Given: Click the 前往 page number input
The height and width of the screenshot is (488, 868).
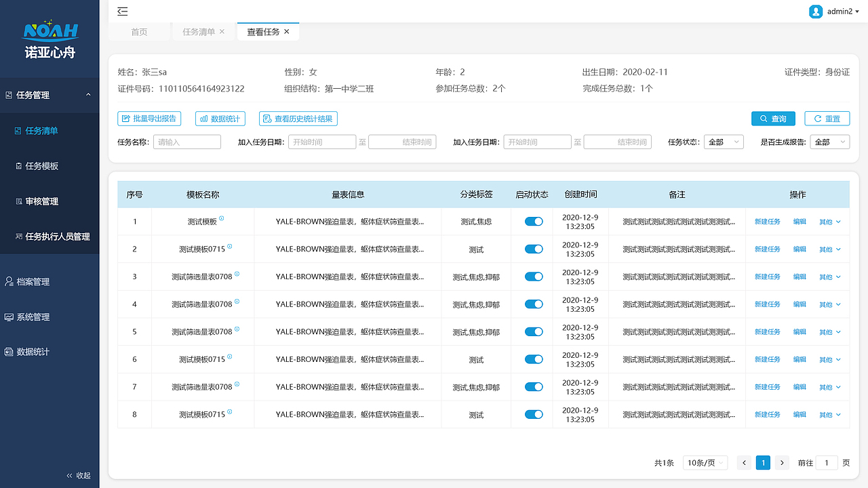Looking at the screenshot, I should click(x=827, y=463).
